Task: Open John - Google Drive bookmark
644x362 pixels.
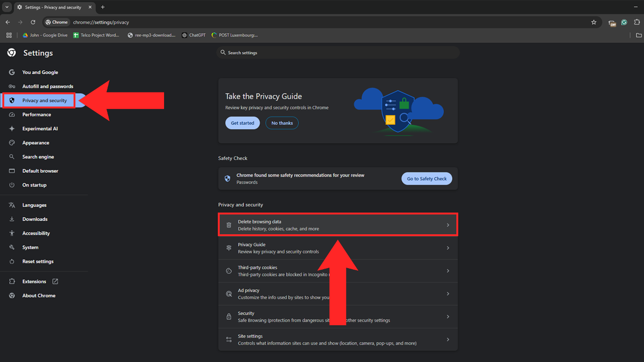Action: click(45, 35)
